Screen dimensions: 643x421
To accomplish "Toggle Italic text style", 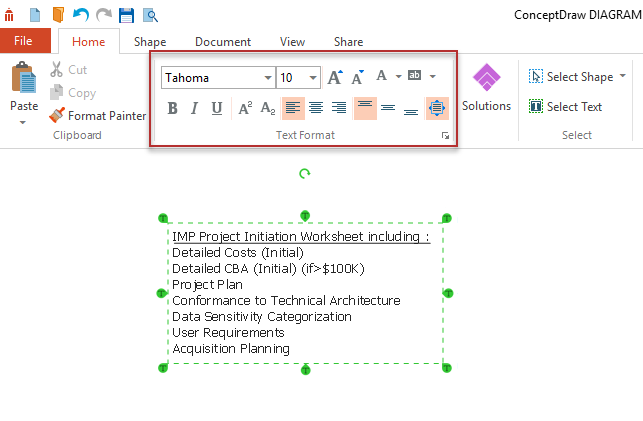I will (194, 108).
